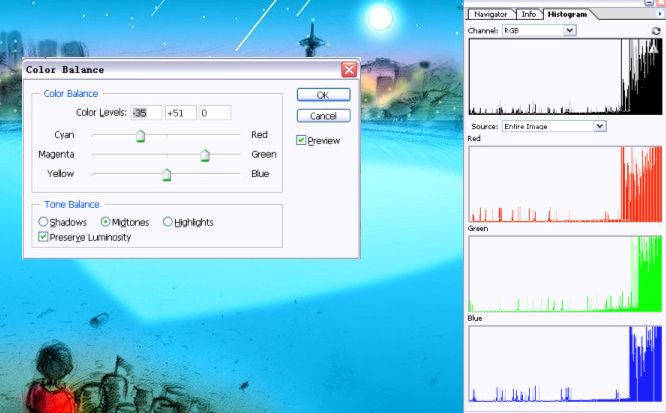This screenshot has width=666, height=413.
Task: Click the Magenta-Green slider handle
Action: (x=205, y=155)
